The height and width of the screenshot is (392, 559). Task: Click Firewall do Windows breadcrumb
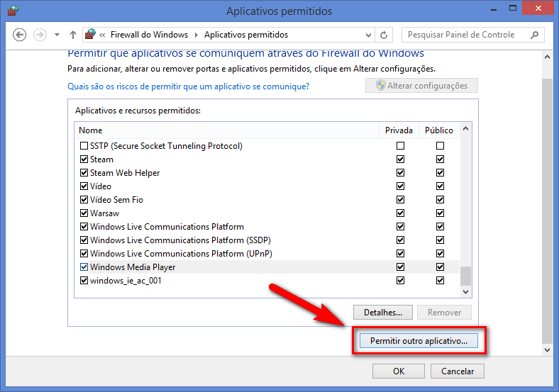pyautogui.click(x=149, y=35)
